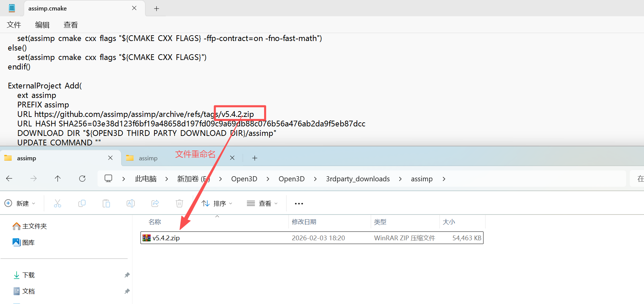644x304 pixels.
Task: Switch to the second assimp Explorer tab
Action: [148, 158]
